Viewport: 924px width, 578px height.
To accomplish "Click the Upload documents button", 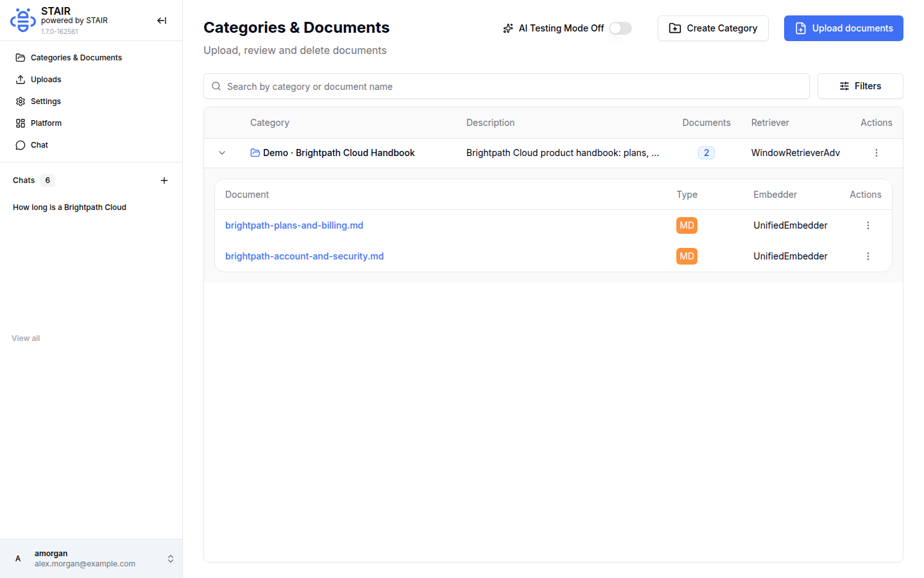I will coord(844,28).
